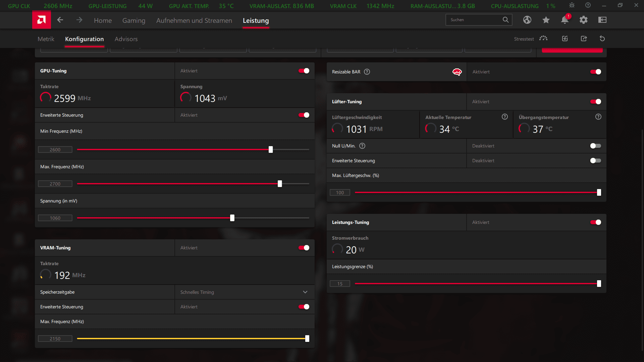Switch to the Advisors subtab
Image resolution: width=644 pixels, height=362 pixels.
pos(126,39)
